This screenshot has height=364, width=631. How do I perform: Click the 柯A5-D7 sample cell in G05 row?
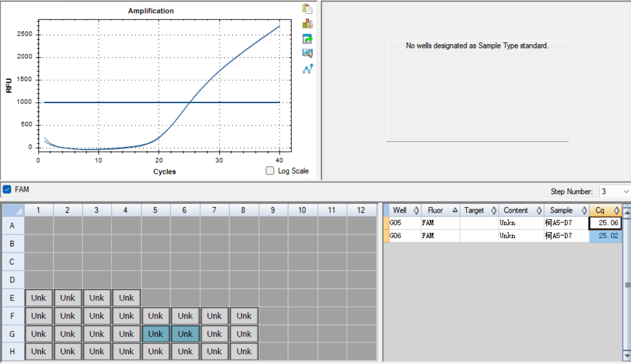[566, 223]
